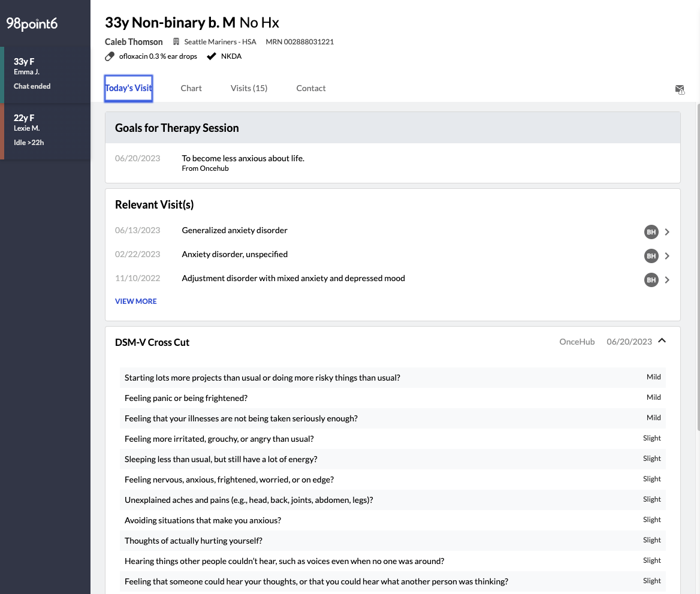Switch to the Chart tab

[191, 88]
